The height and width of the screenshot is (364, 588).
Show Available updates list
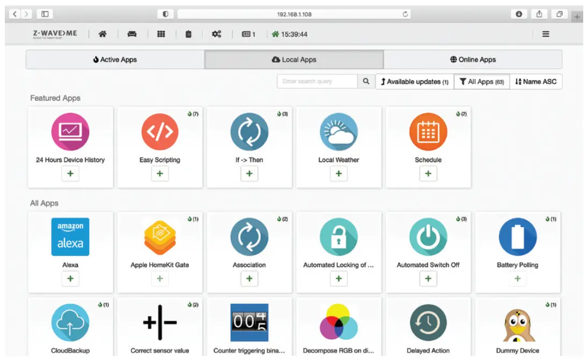click(415, 82)
